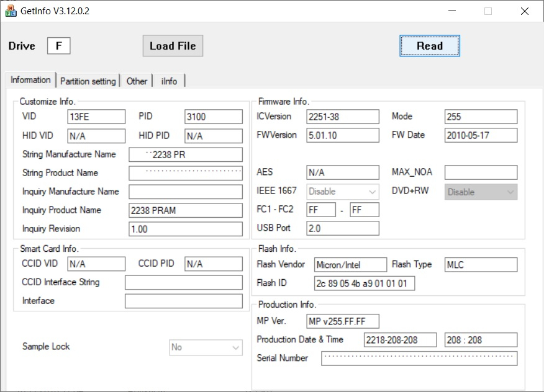Click the Mode field showing 255
Image resolution: width=544 pixels, height=392 pixels.
[481, 117]
